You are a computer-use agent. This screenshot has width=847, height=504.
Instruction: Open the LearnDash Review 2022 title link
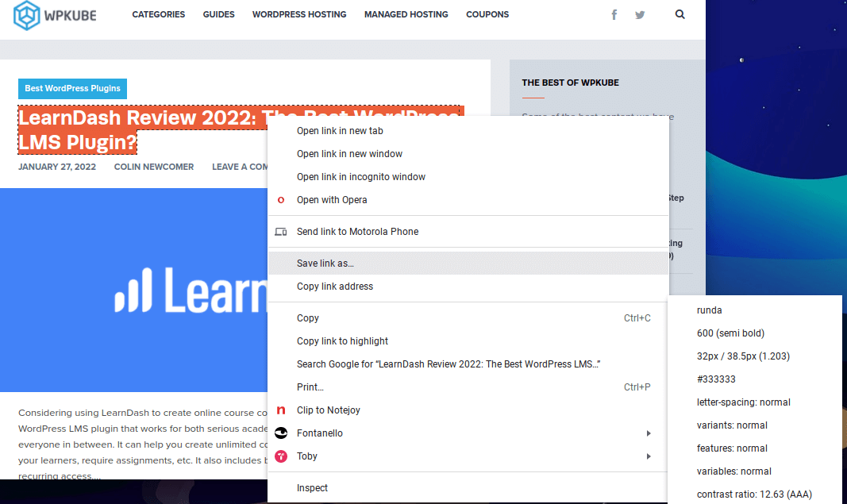click(x=143, y=129)
